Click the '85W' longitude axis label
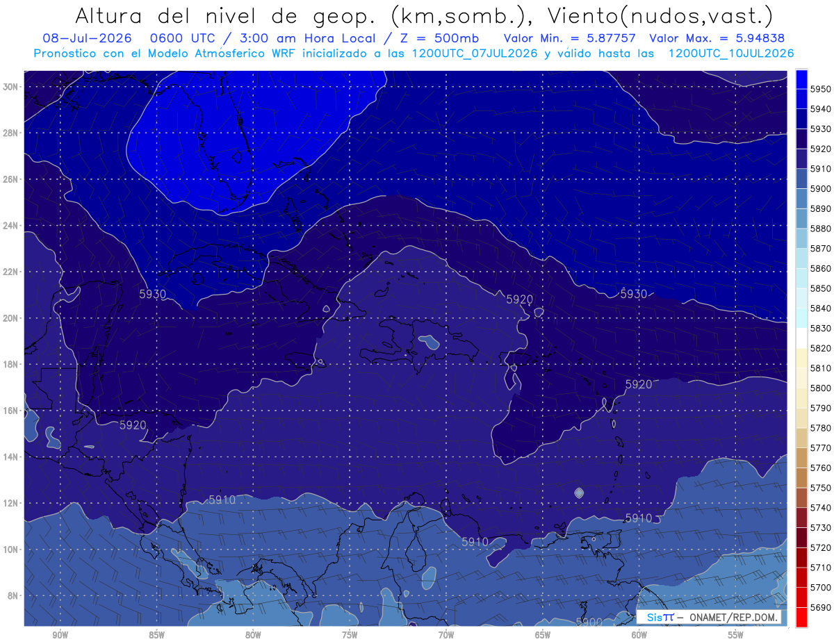This screenshot has height=644, width=834. click(156, 635)
